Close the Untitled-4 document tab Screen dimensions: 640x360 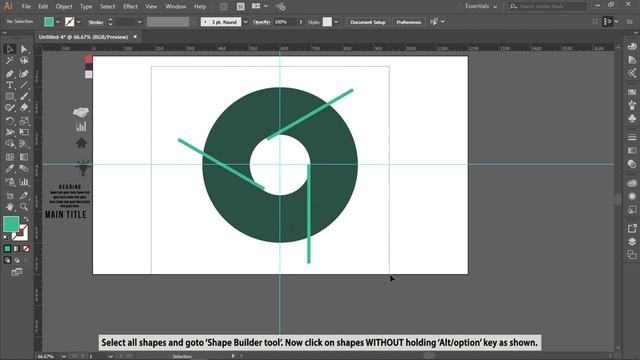[135, 37]
